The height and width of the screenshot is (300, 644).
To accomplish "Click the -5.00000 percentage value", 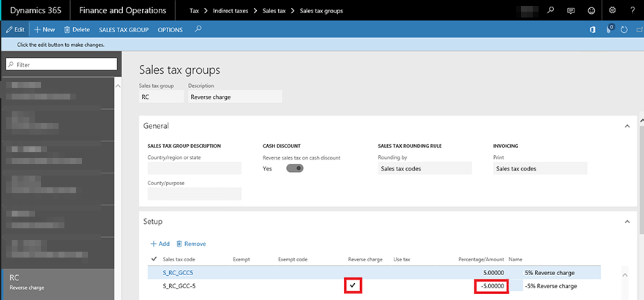I will [x=492, y=286].
